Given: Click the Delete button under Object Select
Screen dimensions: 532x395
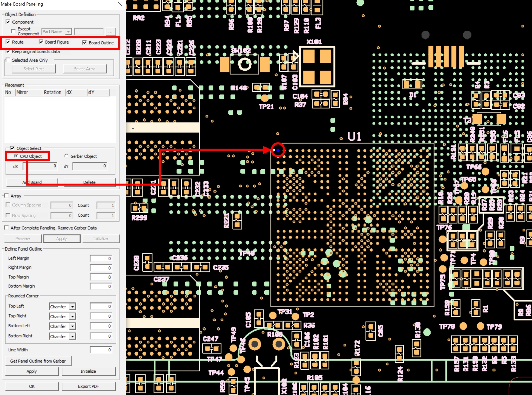Looking at the screenshot, I should pyautogui.click(x=90, y=182).
